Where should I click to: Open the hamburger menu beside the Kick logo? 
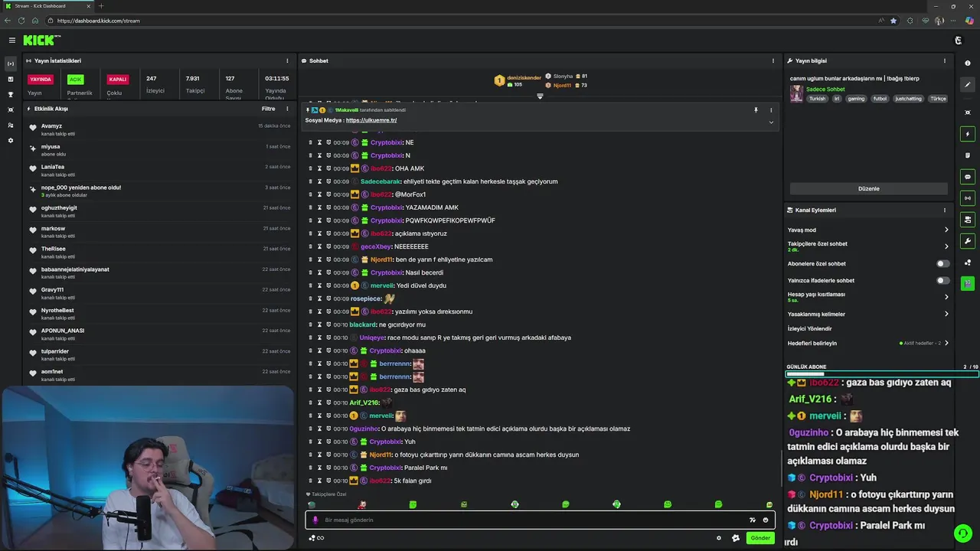[x=11, y=40]
